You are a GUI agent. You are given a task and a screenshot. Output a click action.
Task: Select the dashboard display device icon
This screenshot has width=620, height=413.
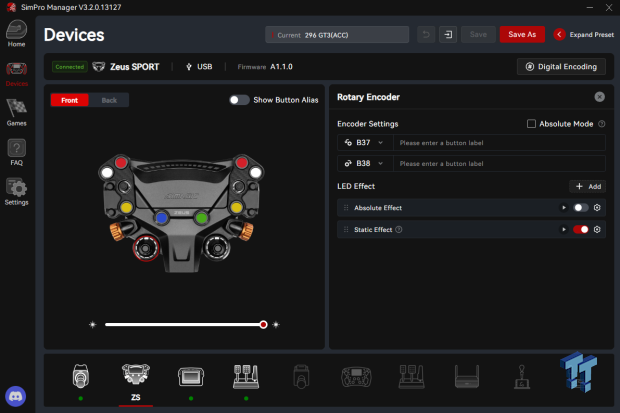tap(191, 377)
